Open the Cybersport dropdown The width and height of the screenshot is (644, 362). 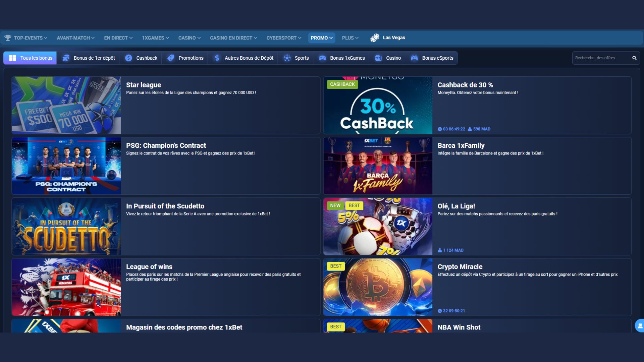tap(283, 38)
